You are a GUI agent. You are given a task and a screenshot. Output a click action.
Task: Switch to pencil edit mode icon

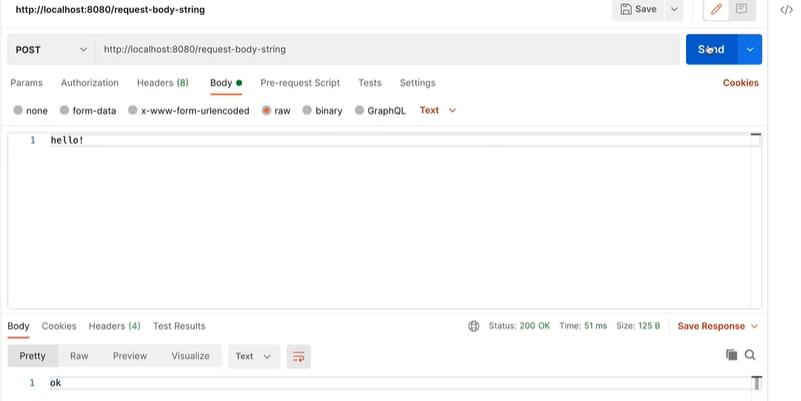(x=716, y=9)
